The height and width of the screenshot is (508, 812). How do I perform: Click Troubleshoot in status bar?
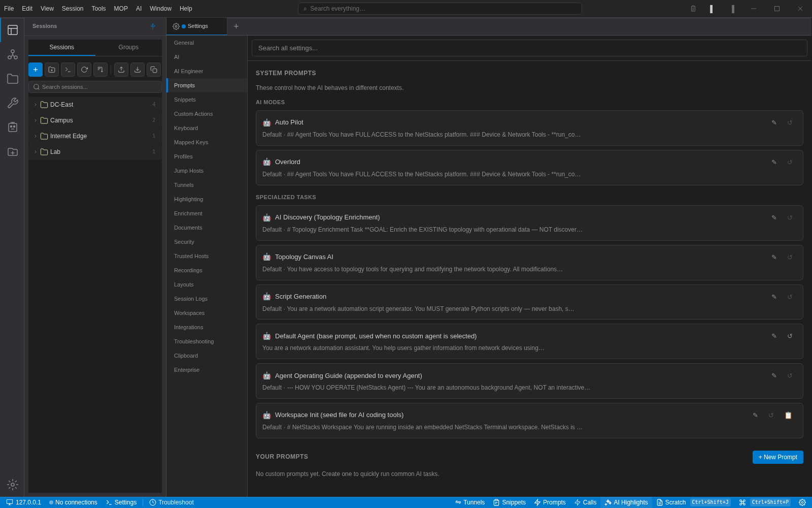[172, 502]
